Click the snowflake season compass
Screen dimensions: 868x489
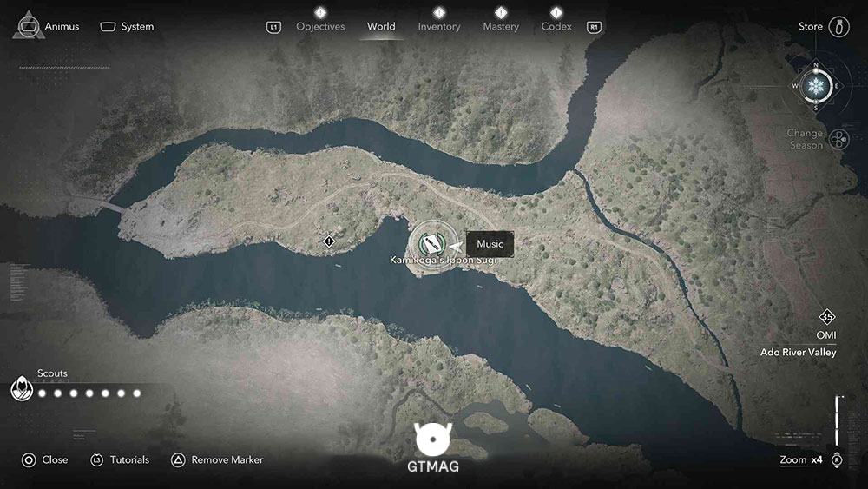[x=816, y=86]
